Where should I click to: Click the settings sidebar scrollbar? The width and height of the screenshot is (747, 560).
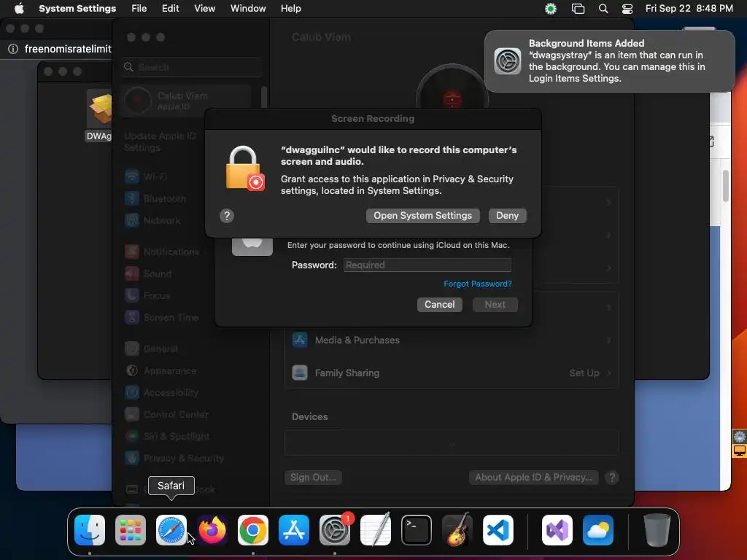click(x=264, y=98)
